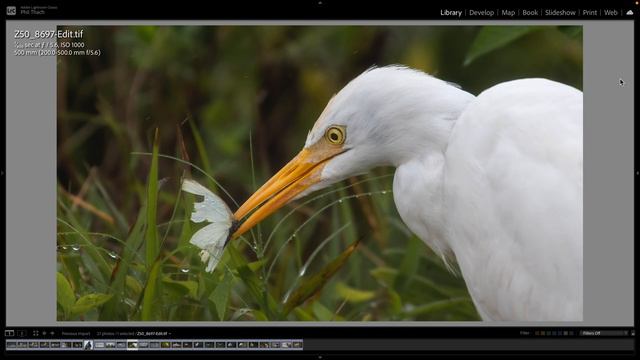Open the Web module
640x360 pixels.
click(x=611, y=13)
